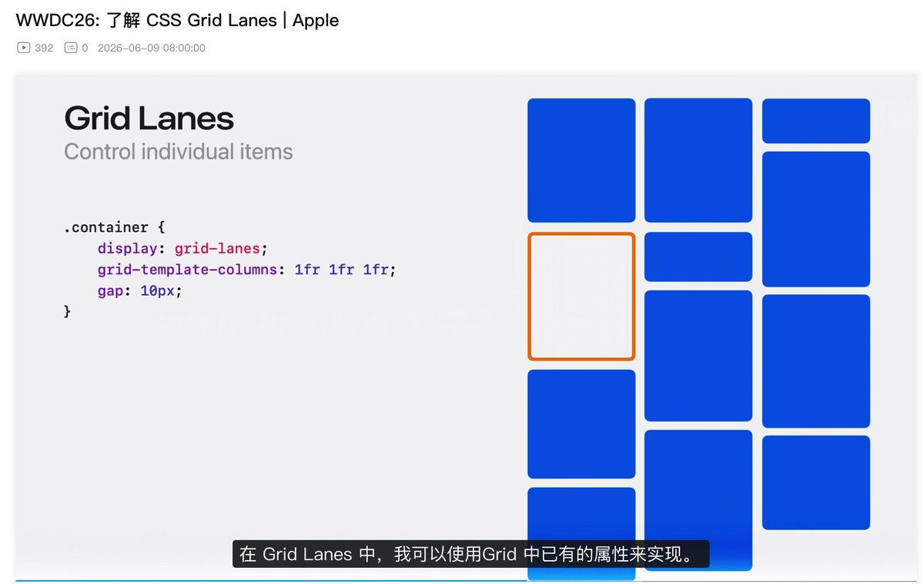
Task: Click the video title 'WWDC26: 了解 CSS Grid Lanes | Apple'
Action: click(x=177, y=21)
